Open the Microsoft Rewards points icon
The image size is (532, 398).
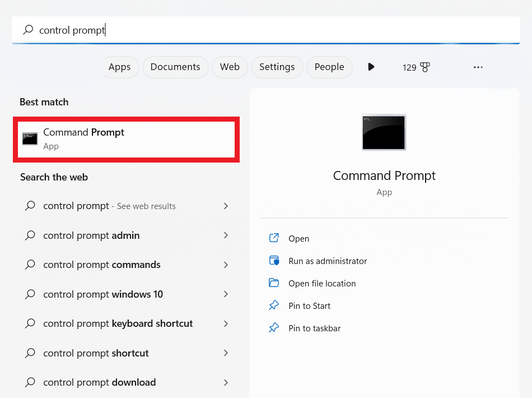pyautogui.click(x=416, y=67)
